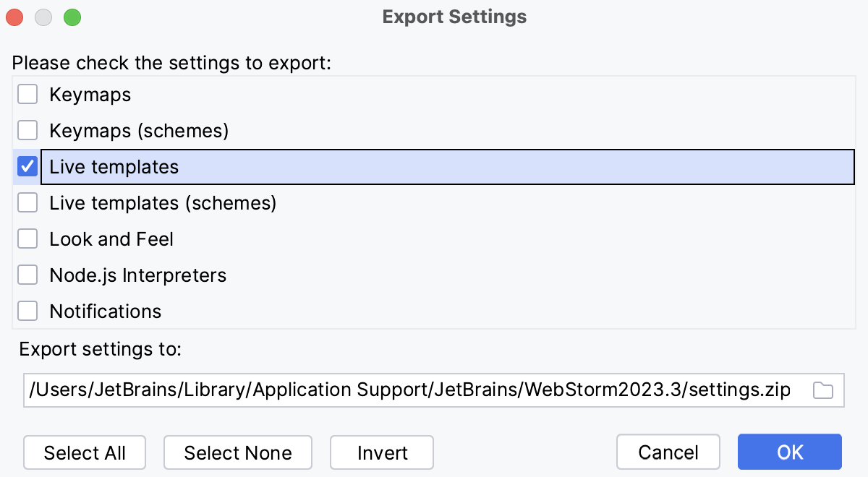Screen dimensions: 868x477
Task: Click Select None to clear selections
Action: 237,452
